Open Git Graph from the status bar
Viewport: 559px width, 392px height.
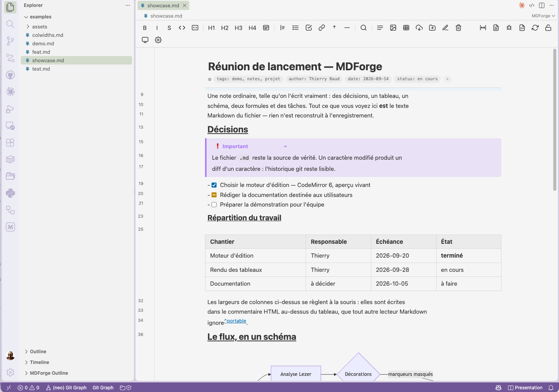pos(103,388)
